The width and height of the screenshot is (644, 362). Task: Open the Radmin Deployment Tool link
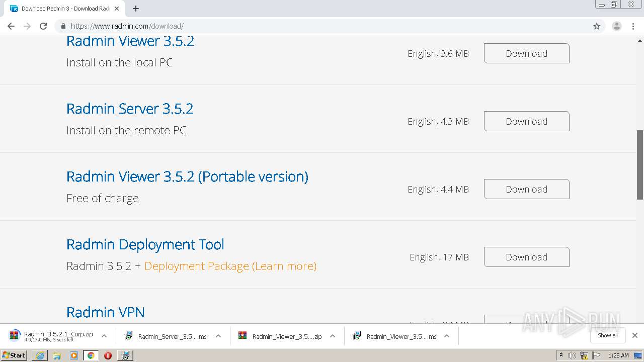(x=145, y=245)
